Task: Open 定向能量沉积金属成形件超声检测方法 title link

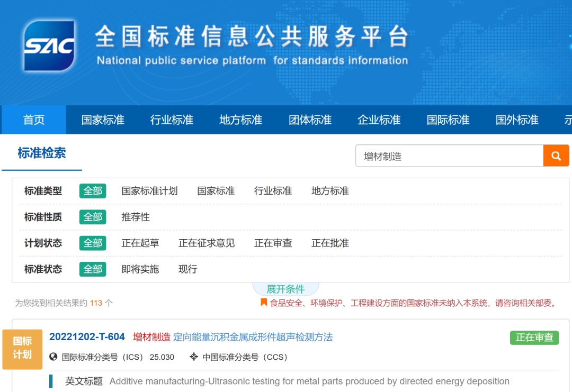Action: point(253,337)
